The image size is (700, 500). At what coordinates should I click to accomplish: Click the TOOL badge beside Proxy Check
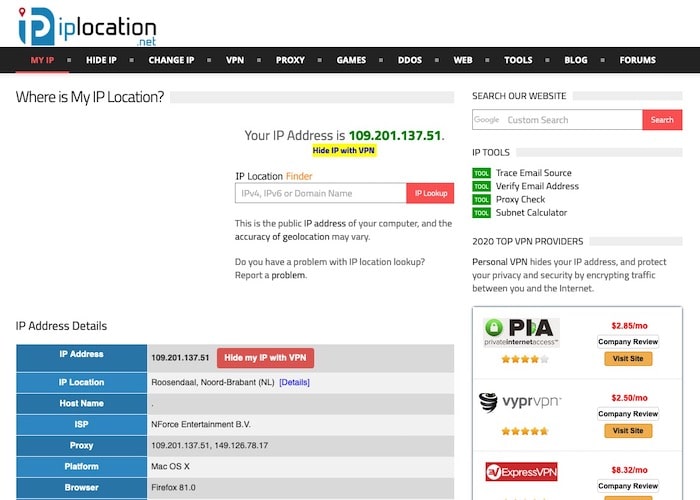481,200
